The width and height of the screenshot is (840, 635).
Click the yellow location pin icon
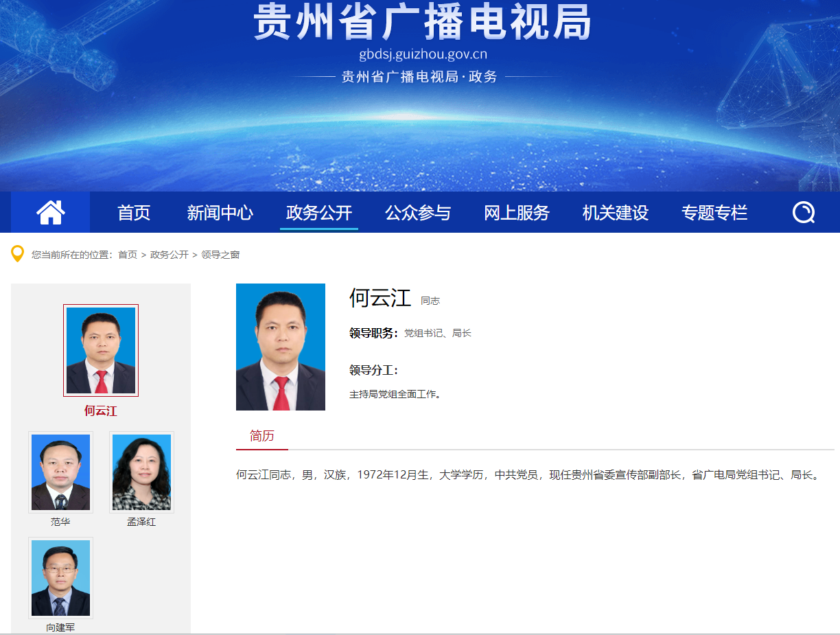point(18,254)
